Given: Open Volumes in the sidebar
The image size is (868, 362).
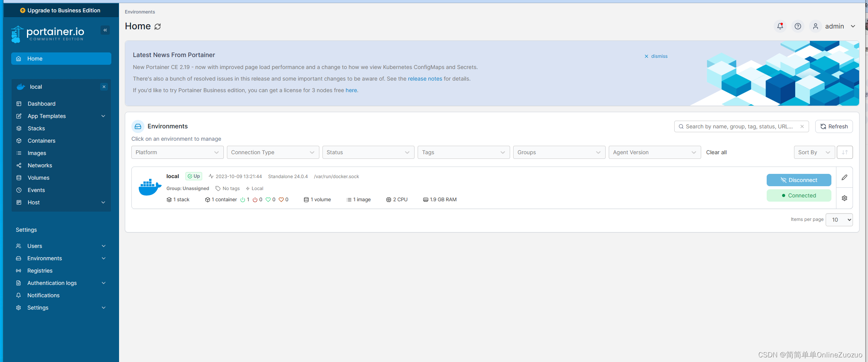Looking at the screenshot, I should pos(61,178).
